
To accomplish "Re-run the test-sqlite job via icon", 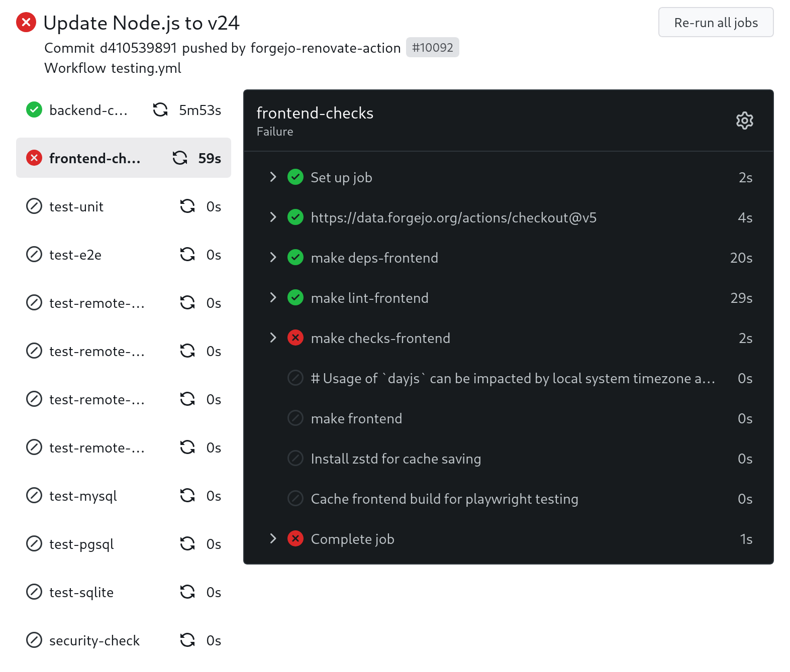I will coord(187,592).
